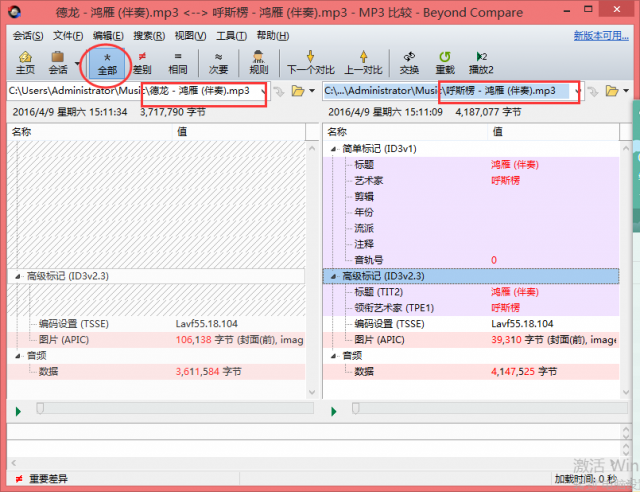640x492 pixels.
Task: Toggle the Show All (全部) filter
Action: coord(107,63)
